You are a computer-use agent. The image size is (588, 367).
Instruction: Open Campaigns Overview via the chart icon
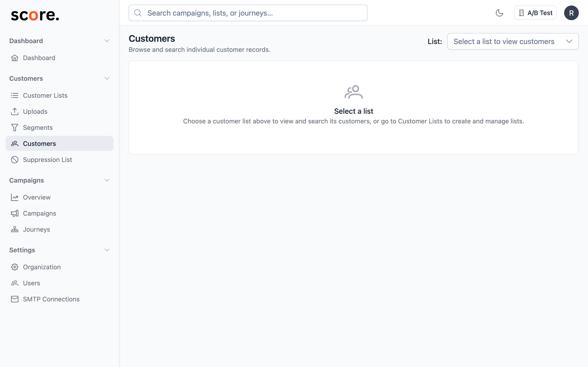click(14, 197)
